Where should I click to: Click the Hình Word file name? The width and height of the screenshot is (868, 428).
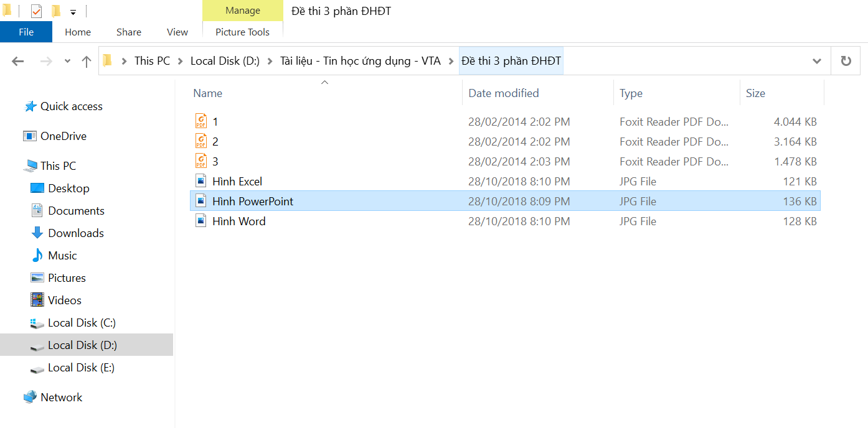pos(239,221)
